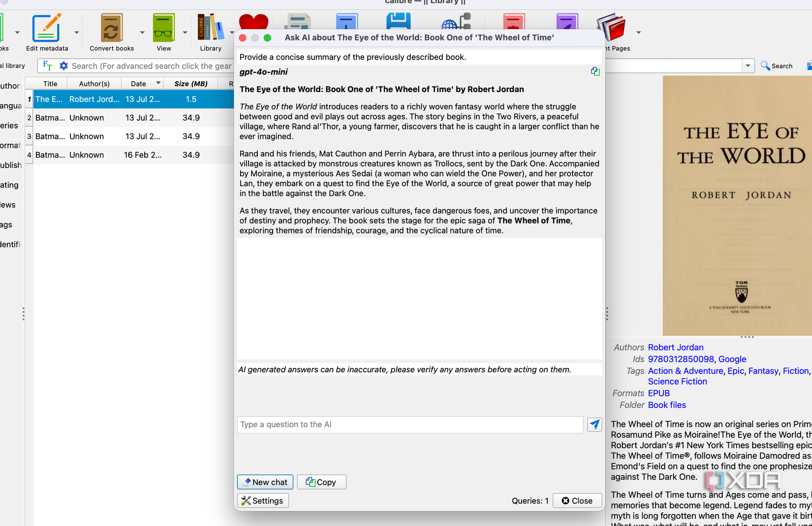The height and width of the screenshot is (526, 812).
Task: Focus the 'Type a question to the AI' field
Action: (410, 425)
